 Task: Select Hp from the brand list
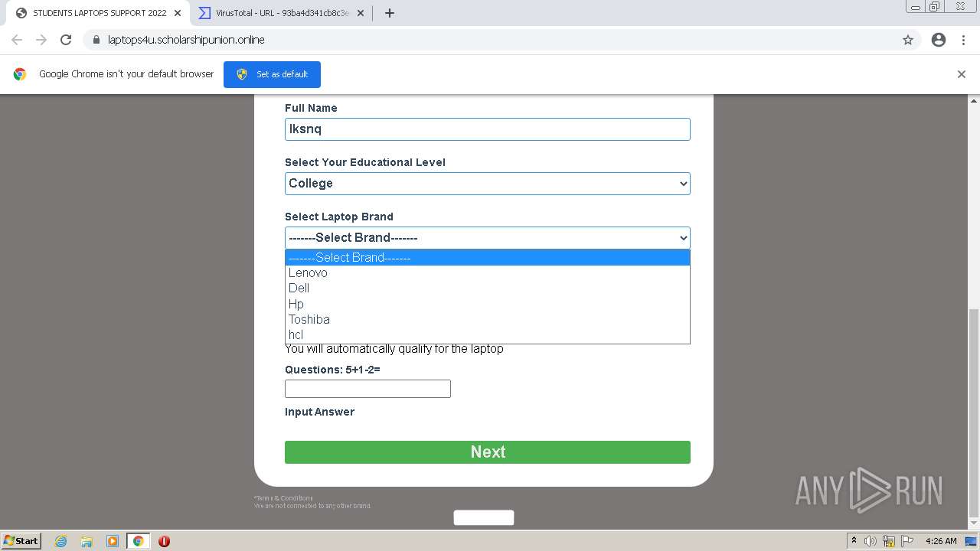(488, 304)
